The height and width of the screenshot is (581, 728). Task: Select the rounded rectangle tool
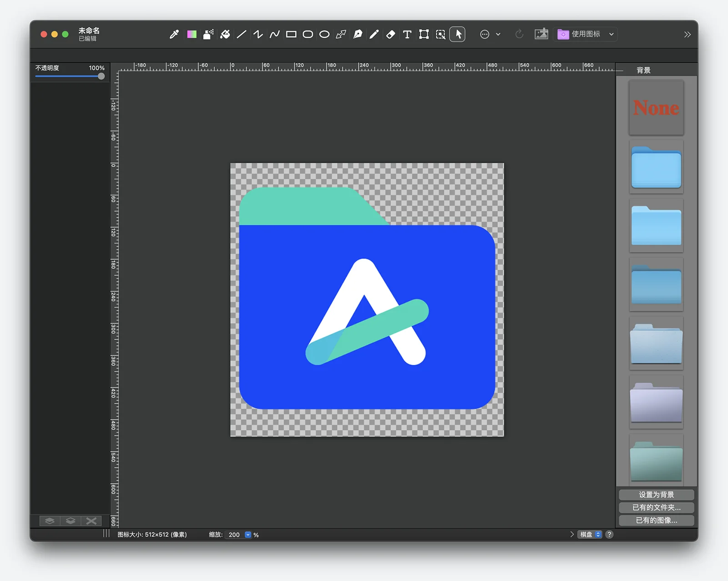pyautogui.click(x=308, y=34)
